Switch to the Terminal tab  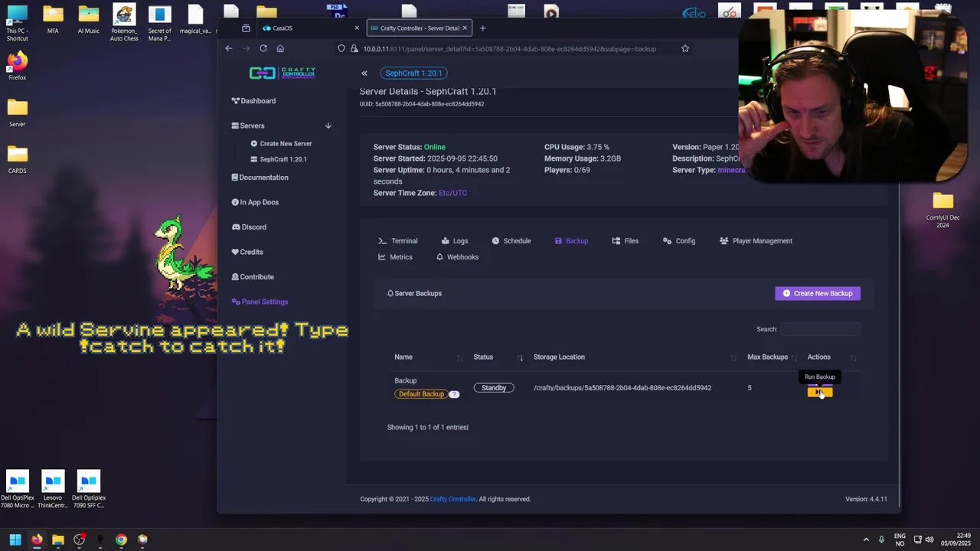coord(398,241)
